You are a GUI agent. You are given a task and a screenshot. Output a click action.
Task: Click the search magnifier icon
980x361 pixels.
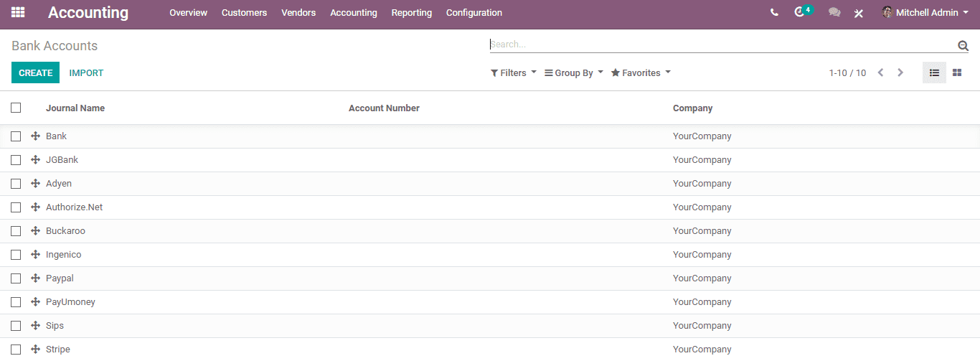963,45
